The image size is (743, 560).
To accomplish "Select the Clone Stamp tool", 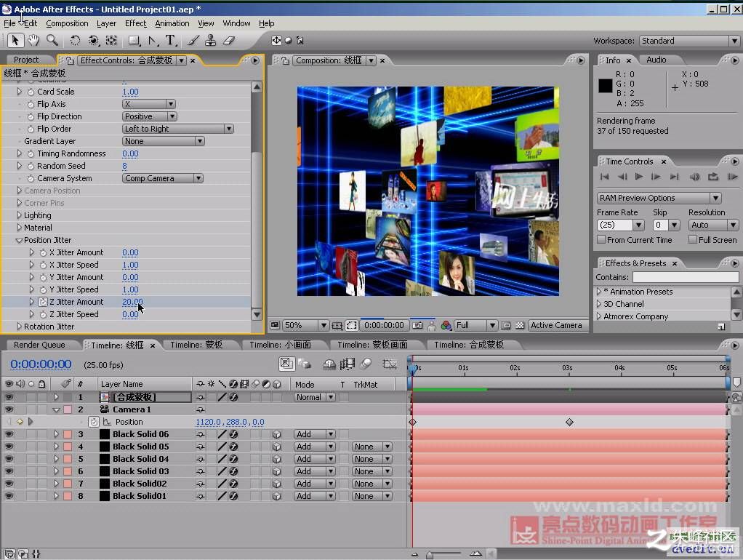I will (210, 41).
